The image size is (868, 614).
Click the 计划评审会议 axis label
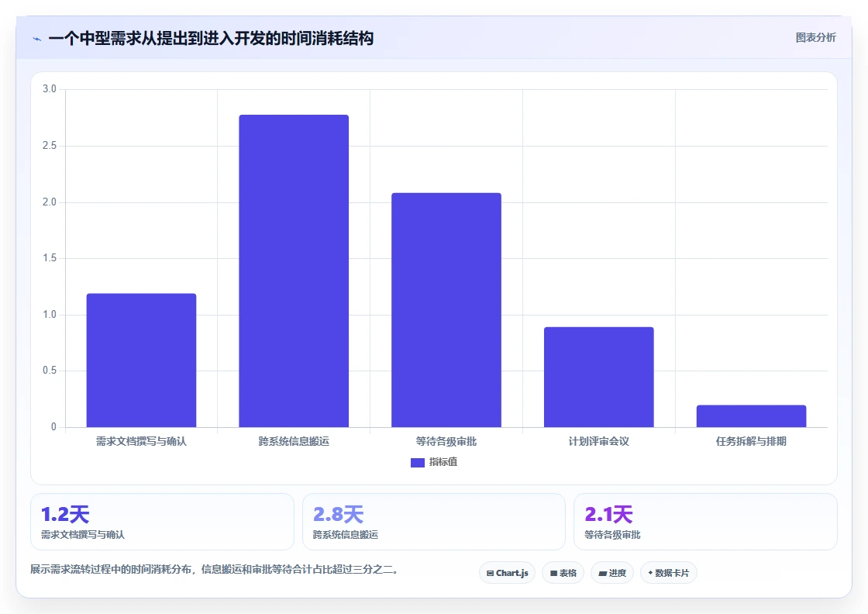599,441
